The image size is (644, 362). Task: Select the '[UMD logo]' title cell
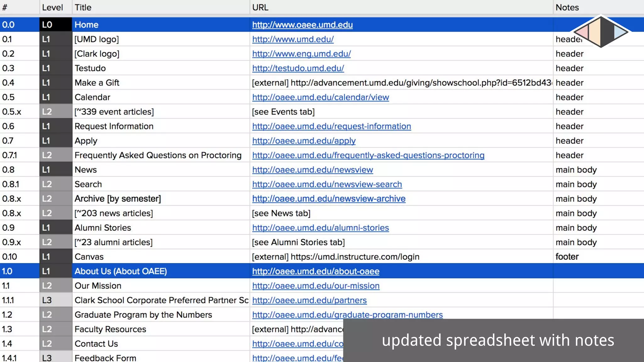161,39
